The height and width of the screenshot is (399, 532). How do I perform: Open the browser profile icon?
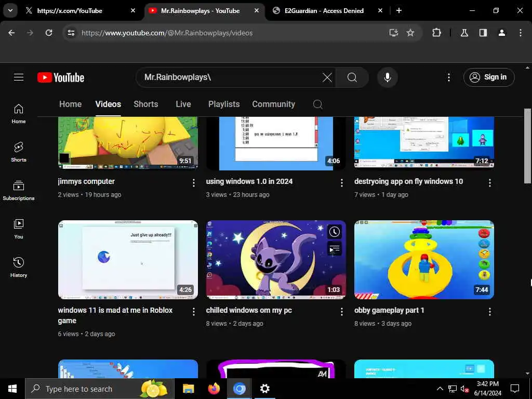(x=502, y=33)
